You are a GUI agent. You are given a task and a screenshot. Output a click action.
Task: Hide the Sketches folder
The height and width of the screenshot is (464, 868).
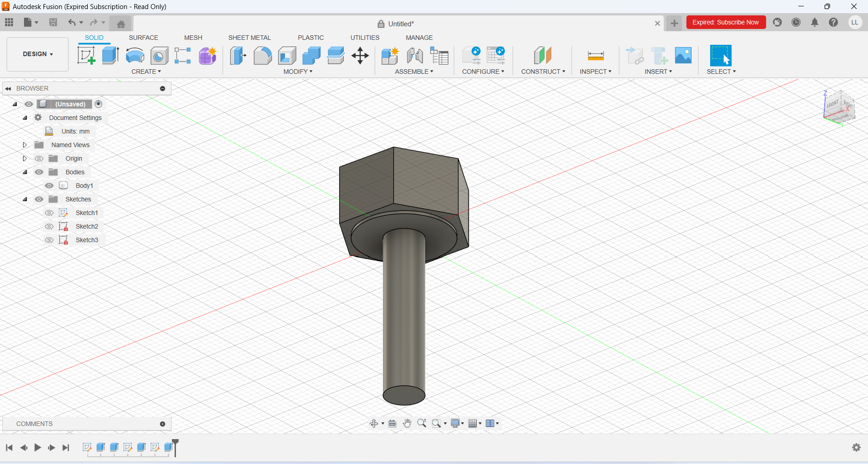39,199
